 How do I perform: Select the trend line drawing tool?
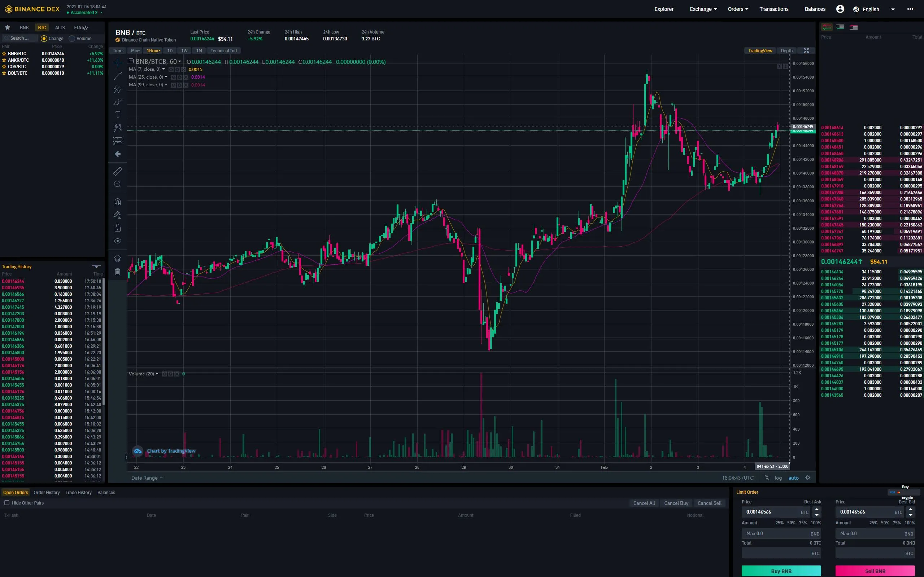click(118, 75)
